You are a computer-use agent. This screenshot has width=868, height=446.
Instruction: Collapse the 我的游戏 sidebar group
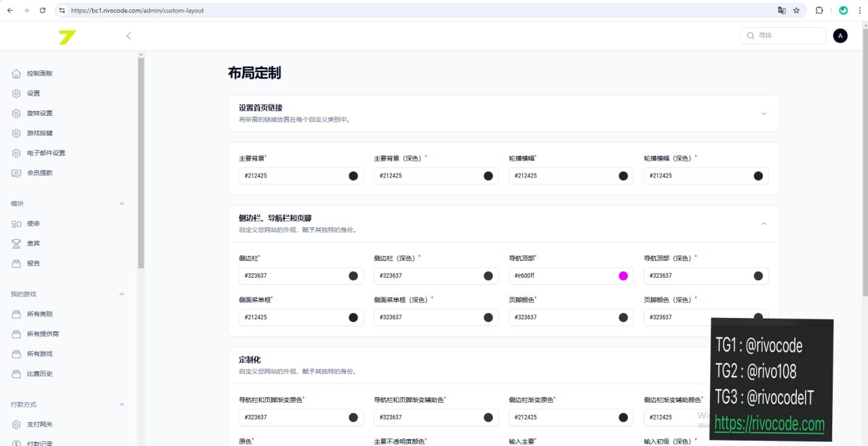click(122, 294)
